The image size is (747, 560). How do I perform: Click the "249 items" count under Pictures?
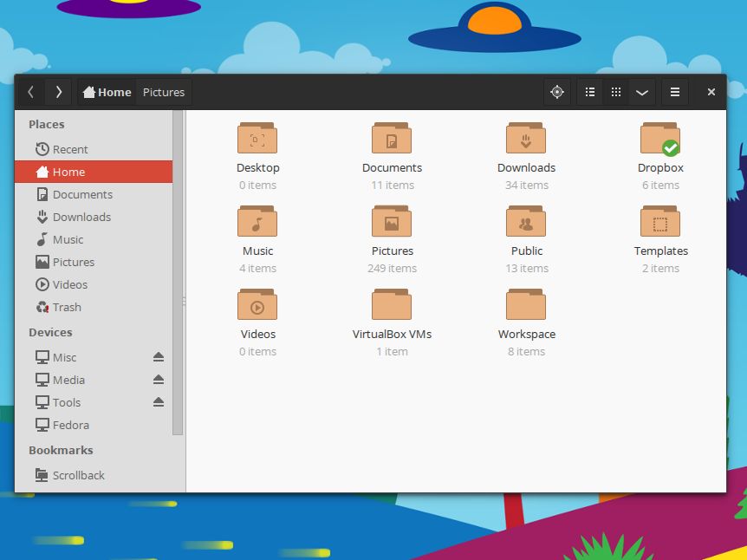click(392, 269)
